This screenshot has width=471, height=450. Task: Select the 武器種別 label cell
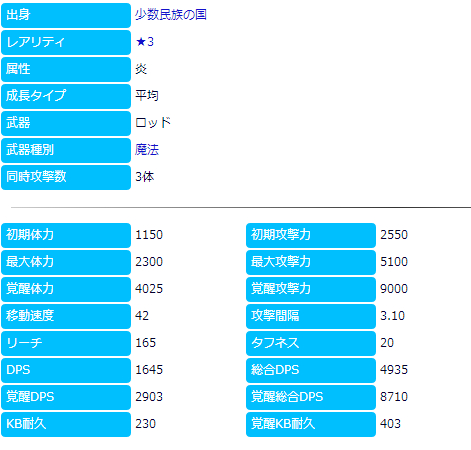click(66, 150)
